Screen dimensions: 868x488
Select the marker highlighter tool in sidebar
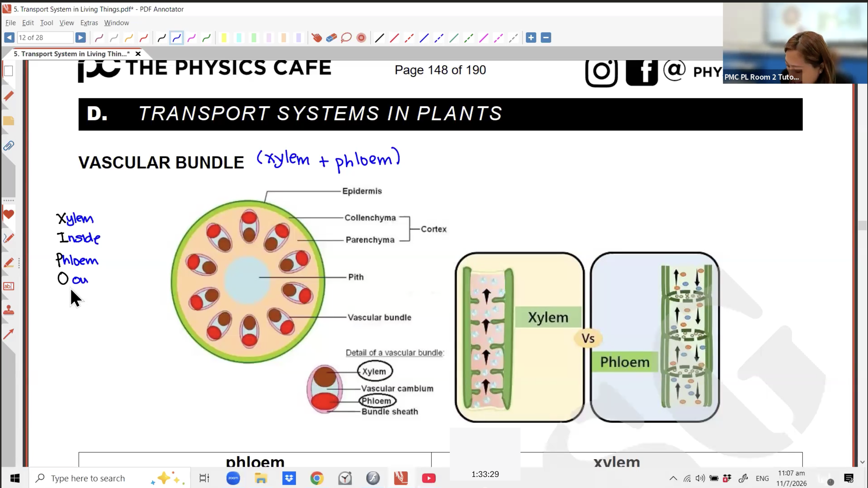(8, 263)
